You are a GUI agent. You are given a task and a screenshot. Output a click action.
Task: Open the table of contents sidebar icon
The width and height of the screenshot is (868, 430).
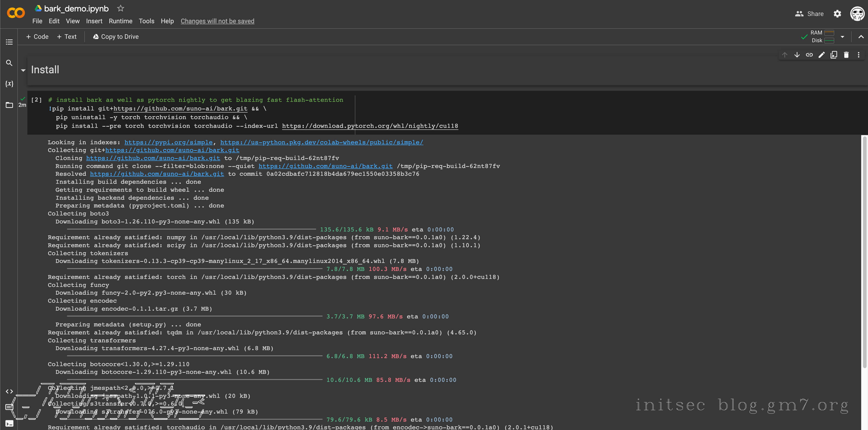tap(9, 42)
